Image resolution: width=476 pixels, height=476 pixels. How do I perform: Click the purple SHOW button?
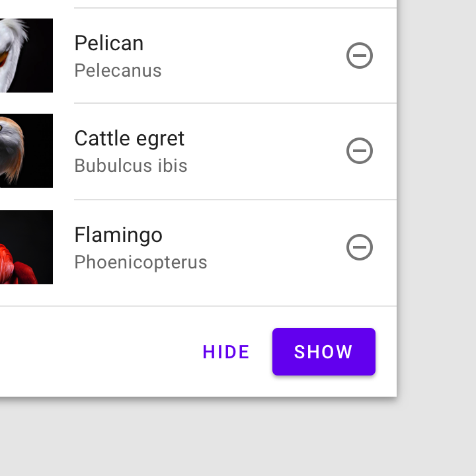click(x=324, y=352)
